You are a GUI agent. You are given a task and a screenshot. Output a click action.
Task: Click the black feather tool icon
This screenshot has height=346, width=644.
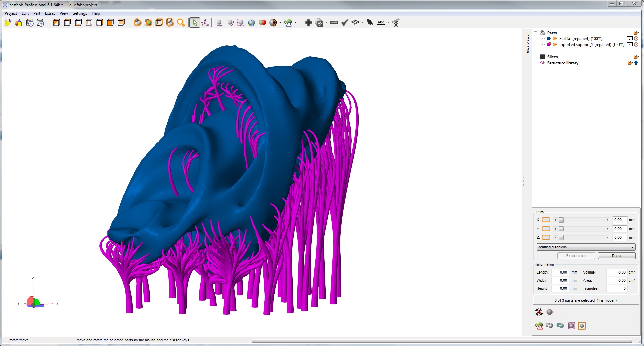click(x=370, y=22)
